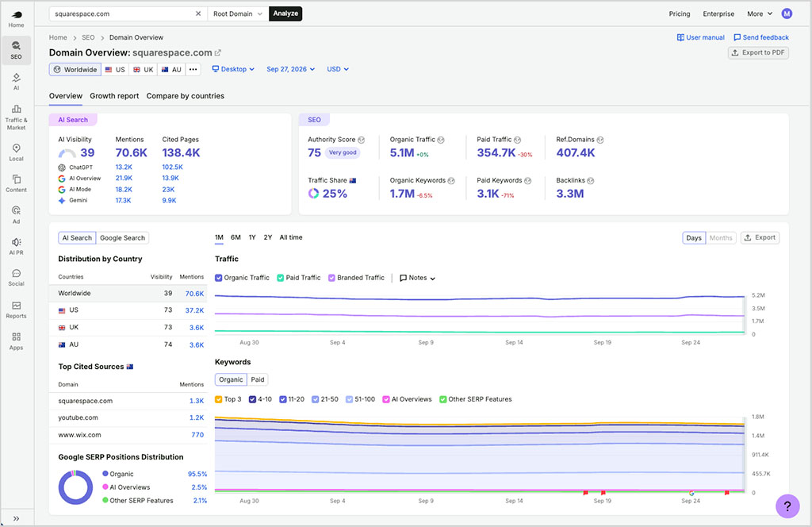Click the Paid Keywords info icon
Screen dimensions: 812x527
point(527,181)
